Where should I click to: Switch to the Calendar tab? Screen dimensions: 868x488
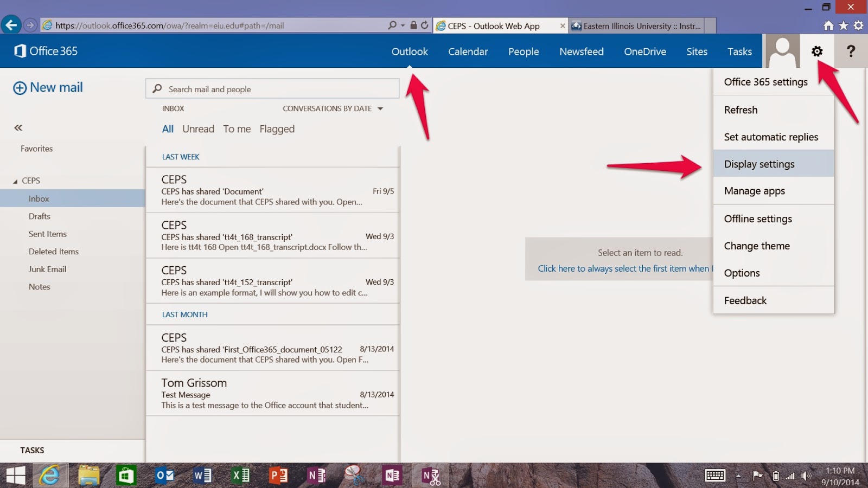tap(468, 52)
